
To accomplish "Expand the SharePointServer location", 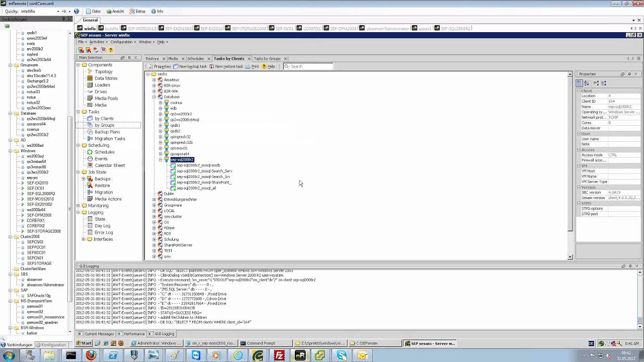I will click(x=154, y=245).
